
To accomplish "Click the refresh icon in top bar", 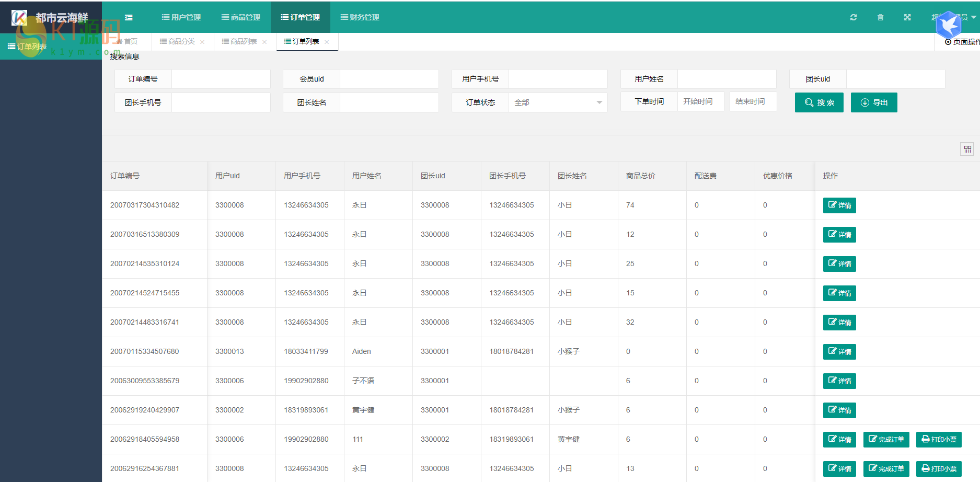I will [x=854, y=17].
